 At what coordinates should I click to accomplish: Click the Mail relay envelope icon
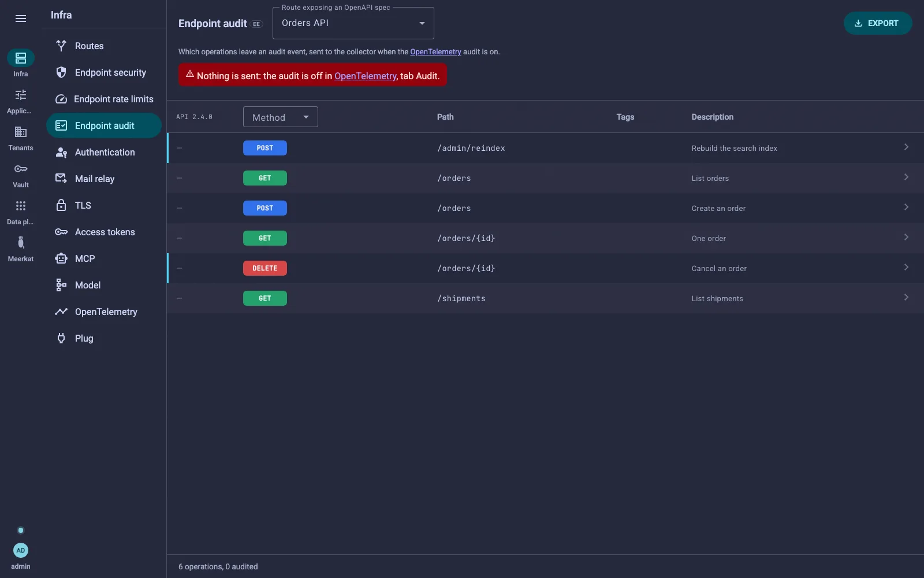[61, 179]
